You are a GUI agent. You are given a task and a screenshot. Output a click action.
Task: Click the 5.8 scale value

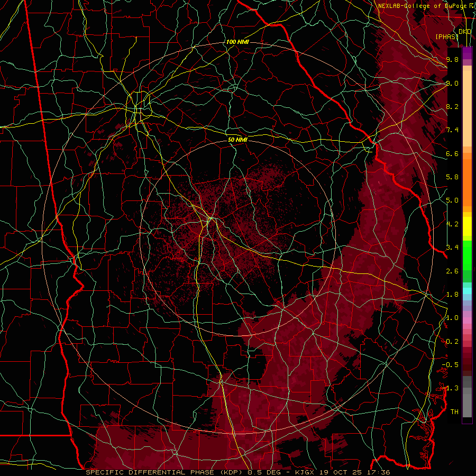coord(452,177)
